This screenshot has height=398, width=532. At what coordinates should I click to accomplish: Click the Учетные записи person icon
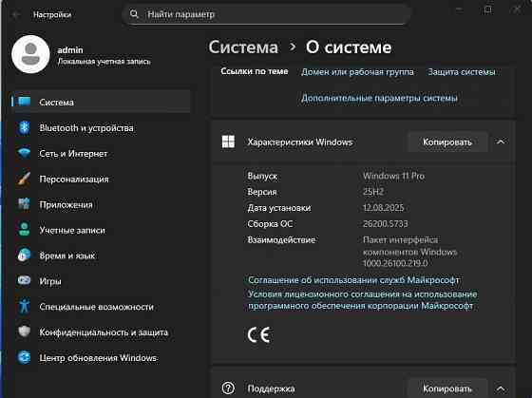coord(24,230)
